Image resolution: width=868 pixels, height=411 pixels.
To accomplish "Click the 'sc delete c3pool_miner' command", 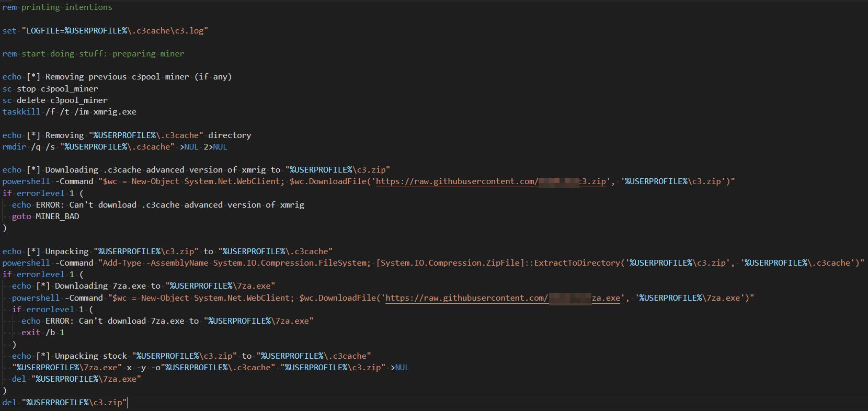I will pyautogui.click(x=55, y=100).
